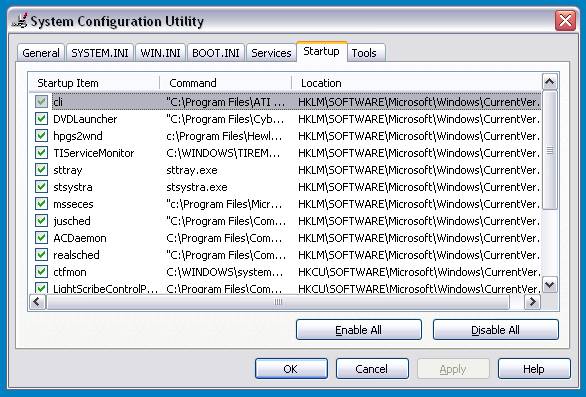This screenshot has width=586, height=397.
Task: Go to the Services tab
Action: [271, 53]
